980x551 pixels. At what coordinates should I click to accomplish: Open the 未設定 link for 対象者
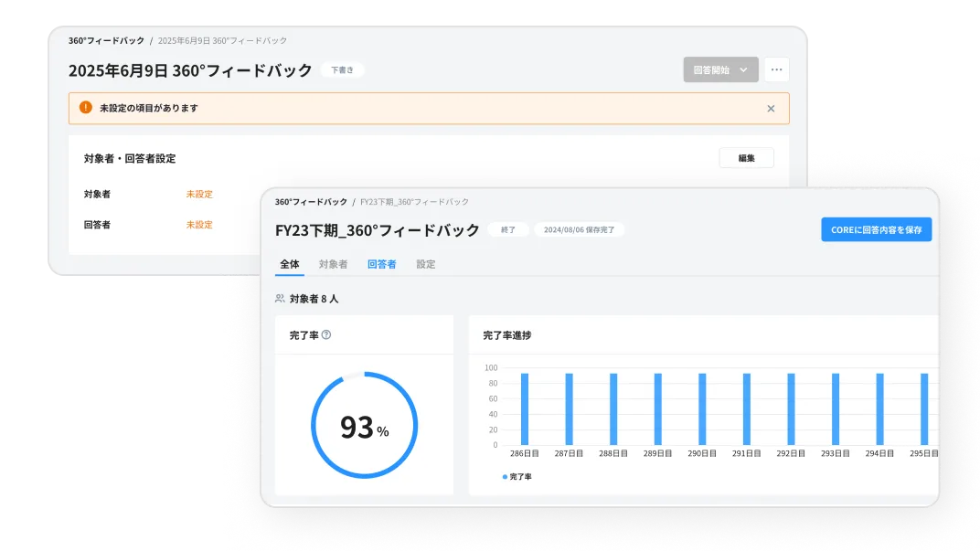coord(200,194)
